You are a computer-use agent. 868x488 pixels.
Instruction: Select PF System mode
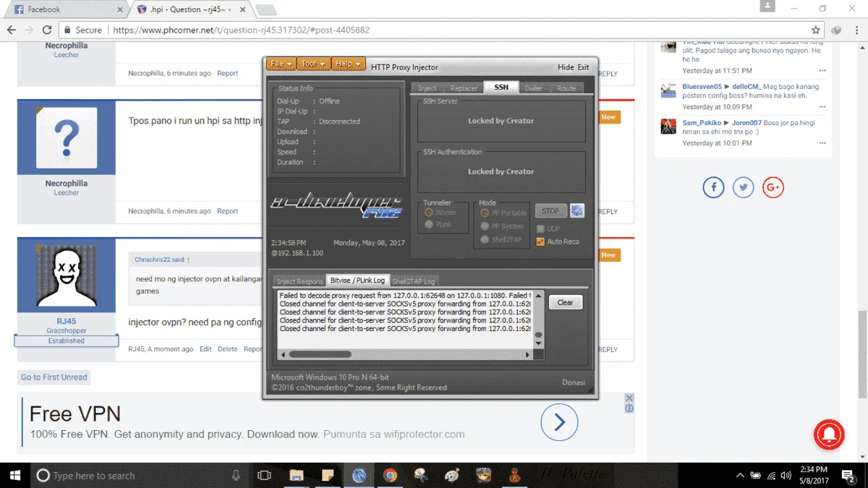pyautogui.click(x=485, y=226)
